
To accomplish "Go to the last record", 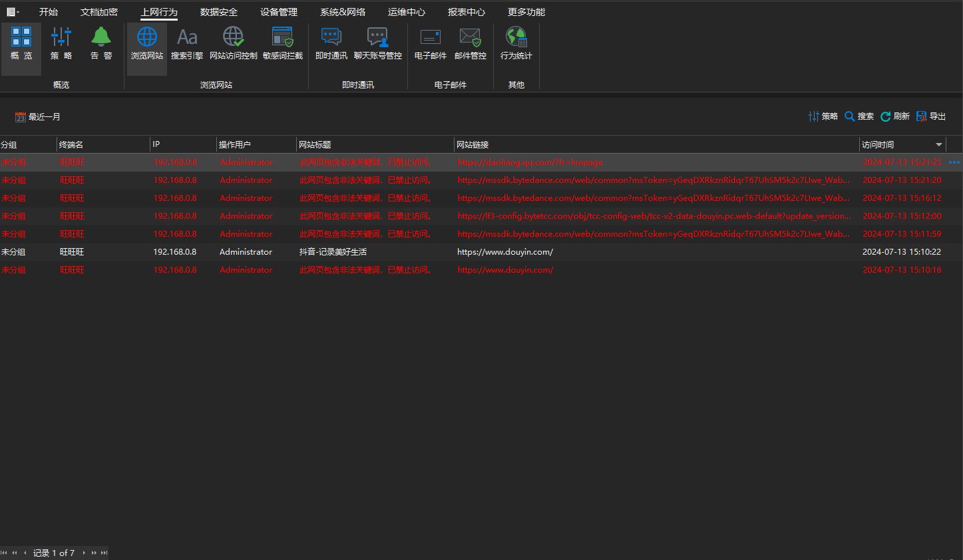I will click(104, 553).
